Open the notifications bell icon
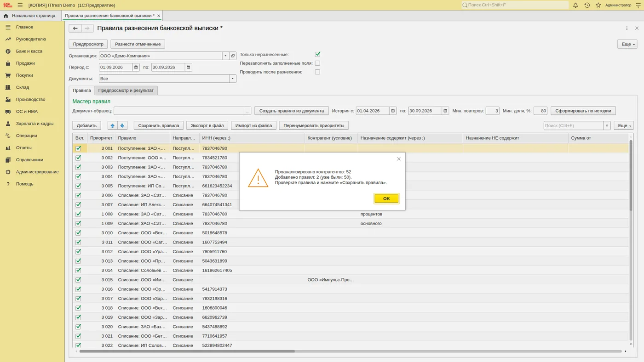644x362 pixels. point(575,5)
